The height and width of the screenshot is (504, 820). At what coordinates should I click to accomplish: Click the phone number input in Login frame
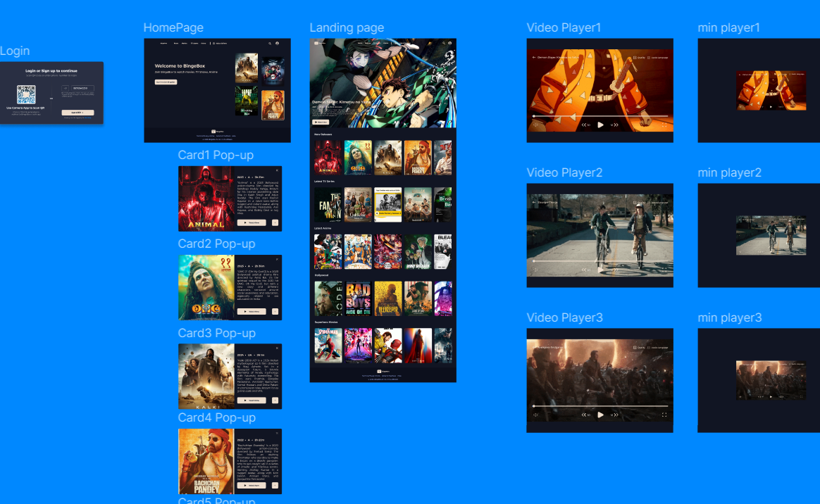tap(83, 88)
